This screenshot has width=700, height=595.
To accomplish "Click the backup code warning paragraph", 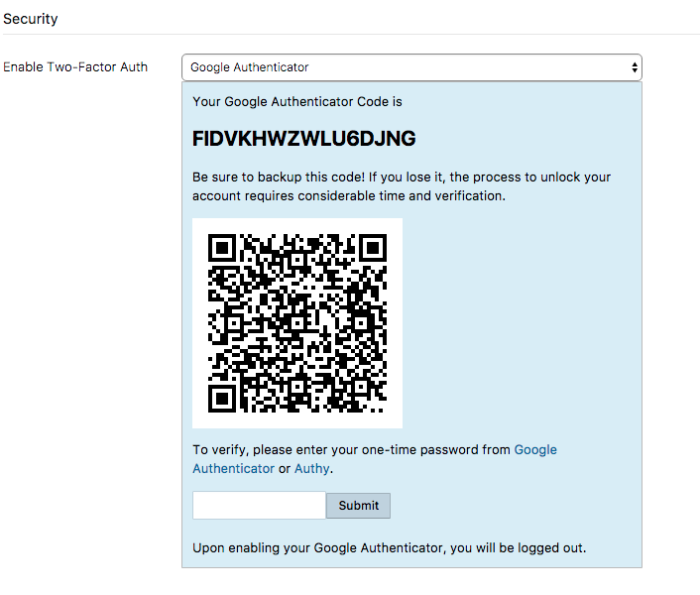I will 402,186.
